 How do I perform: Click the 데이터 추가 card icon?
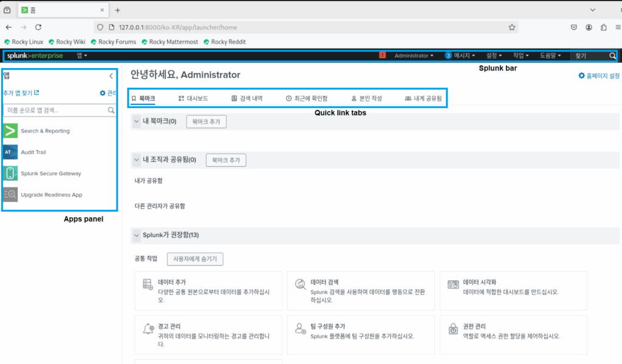148,284
